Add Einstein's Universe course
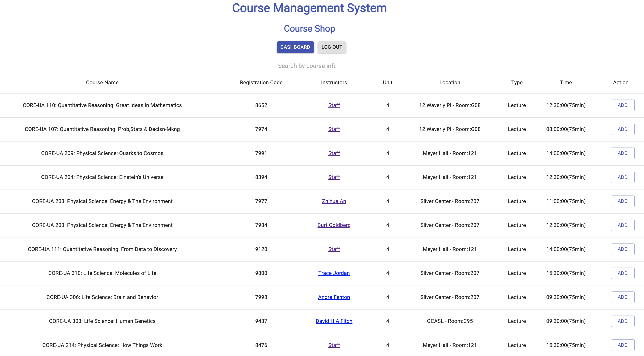This screenshot has height=356, width=644. point(622,177)
